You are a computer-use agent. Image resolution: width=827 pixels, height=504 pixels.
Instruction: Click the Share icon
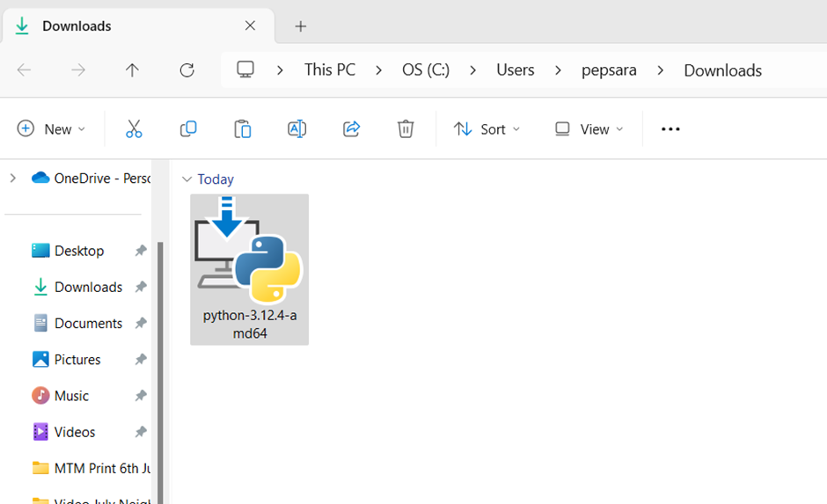click(351, 128)
